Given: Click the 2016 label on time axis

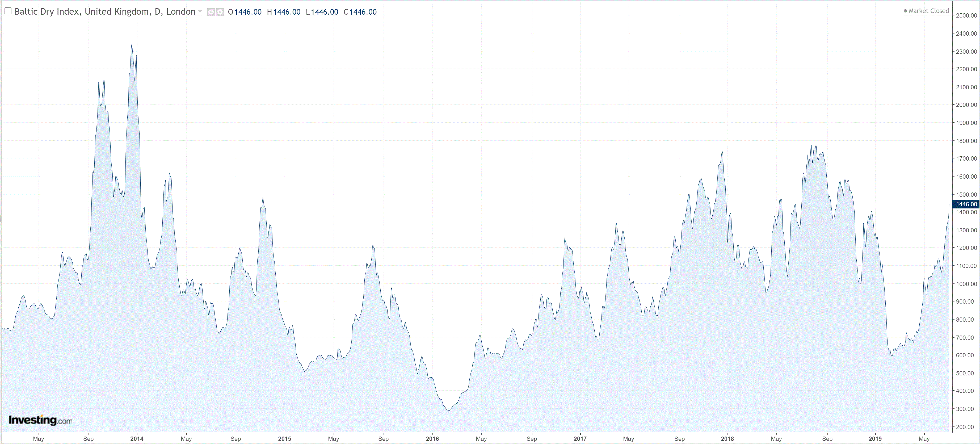Looking at the screenshot, I should [x=432, y=439].
